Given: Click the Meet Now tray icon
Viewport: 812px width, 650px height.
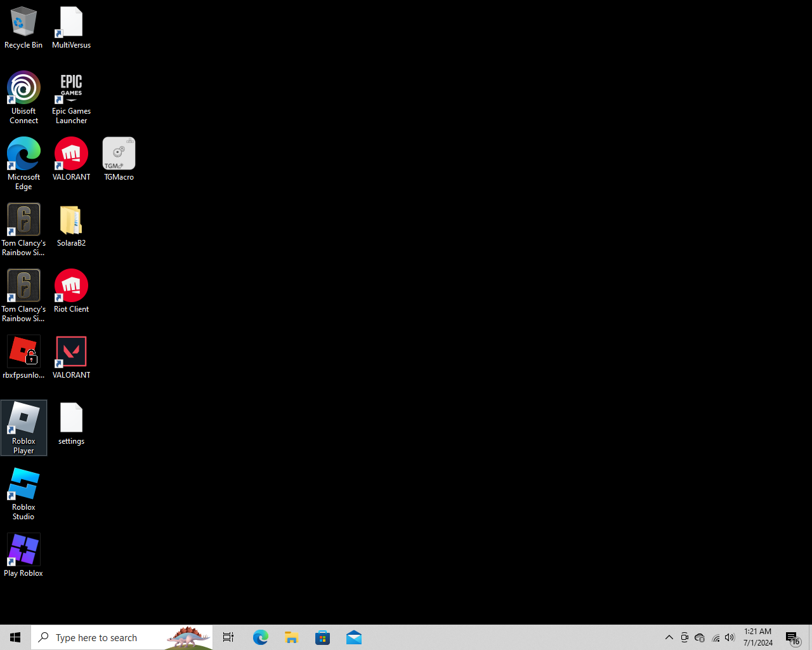Looking at the screenshot, I should [x=684, y=637].
